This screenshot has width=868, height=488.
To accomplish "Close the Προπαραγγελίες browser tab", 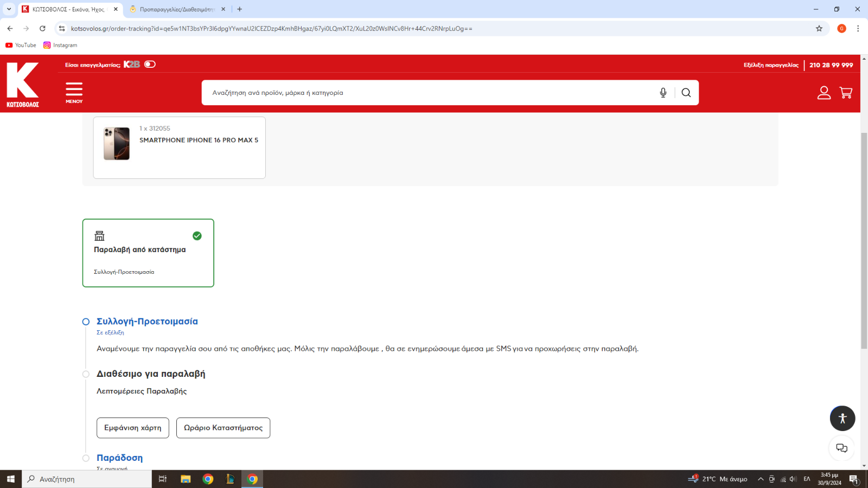I will point(223,9).
